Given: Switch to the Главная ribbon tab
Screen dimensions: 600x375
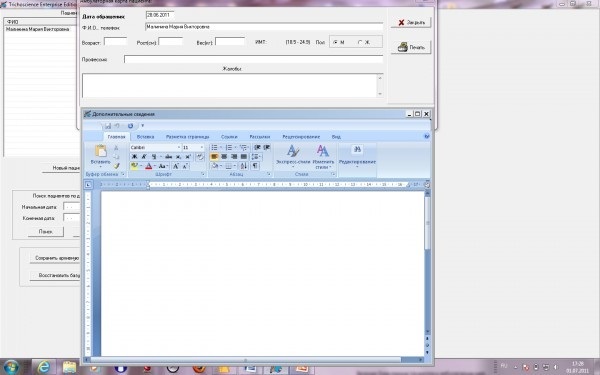Looking at the screenshot, I should [116, 137].
